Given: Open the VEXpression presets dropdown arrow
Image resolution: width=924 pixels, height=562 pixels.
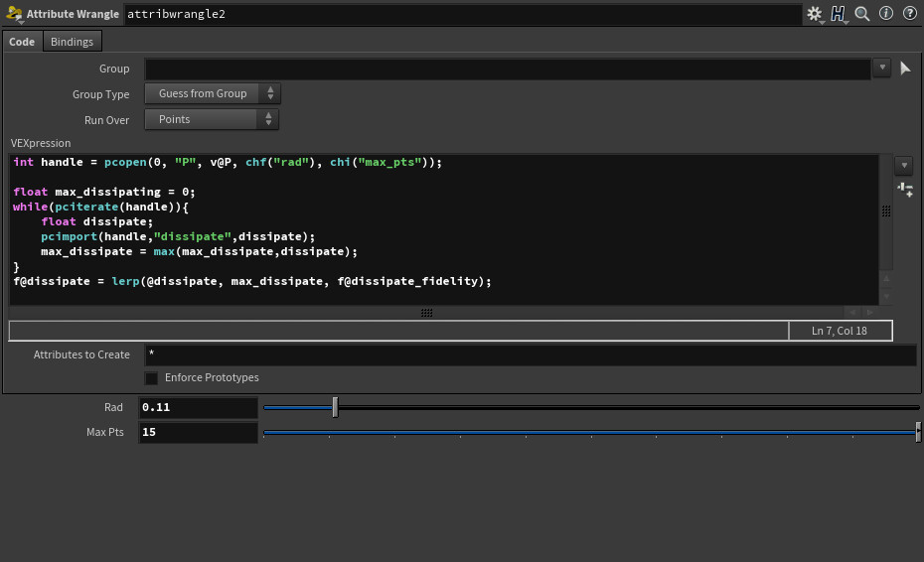Looking at the screenshot, I should pyautogui.click(x=904, y=166).
